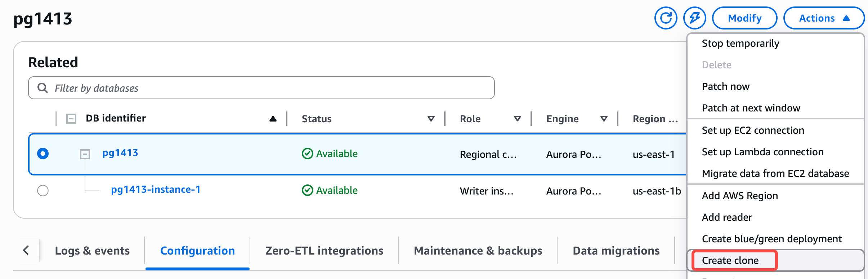
Task: Click the refresh icon button
Action: tap(666, 18)
